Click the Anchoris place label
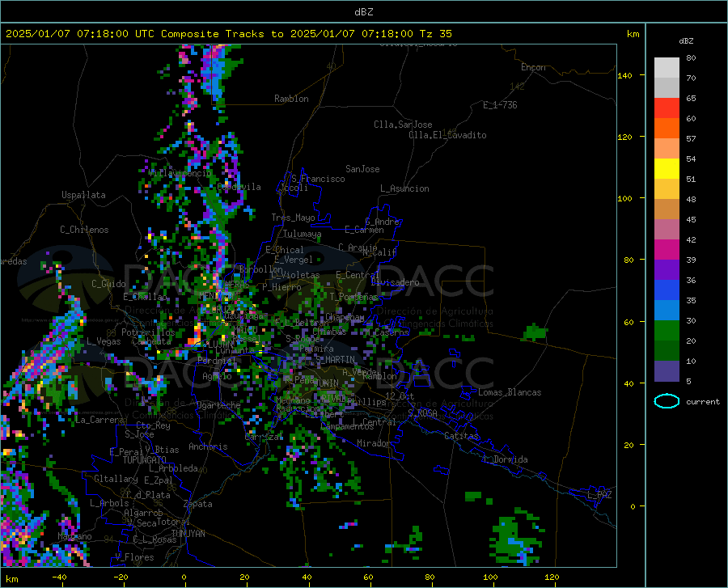 (208, 447)
